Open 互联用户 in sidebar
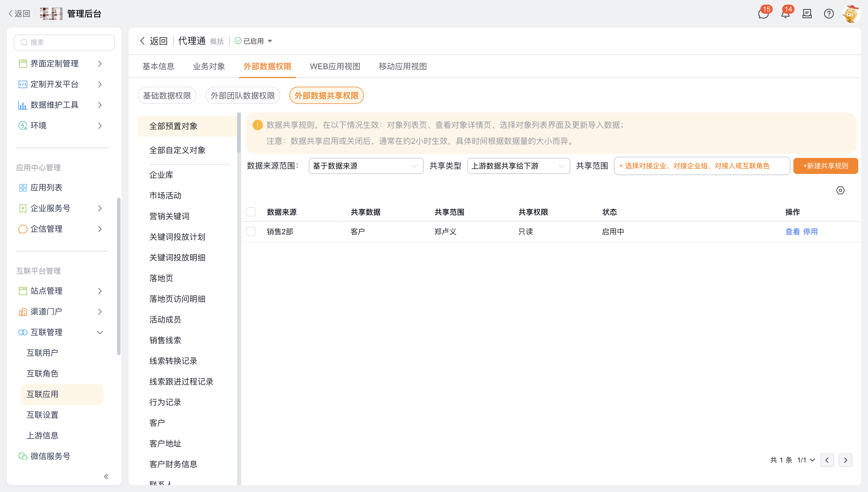868x492 pixels. pos(42,353)
